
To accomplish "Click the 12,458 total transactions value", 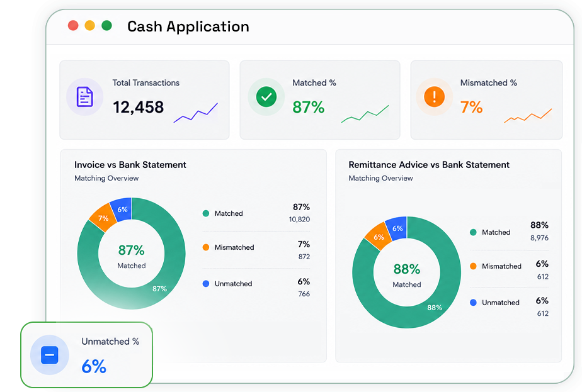I will coord(138,107).
